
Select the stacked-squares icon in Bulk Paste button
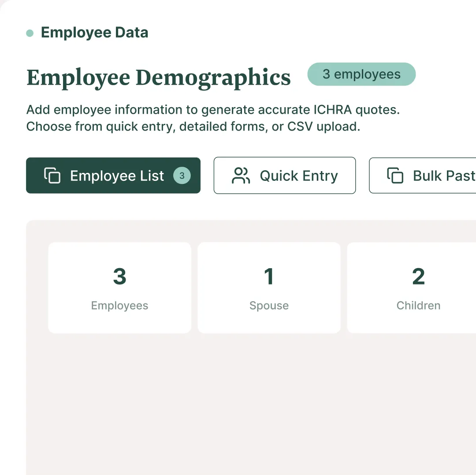click(396, 175)
